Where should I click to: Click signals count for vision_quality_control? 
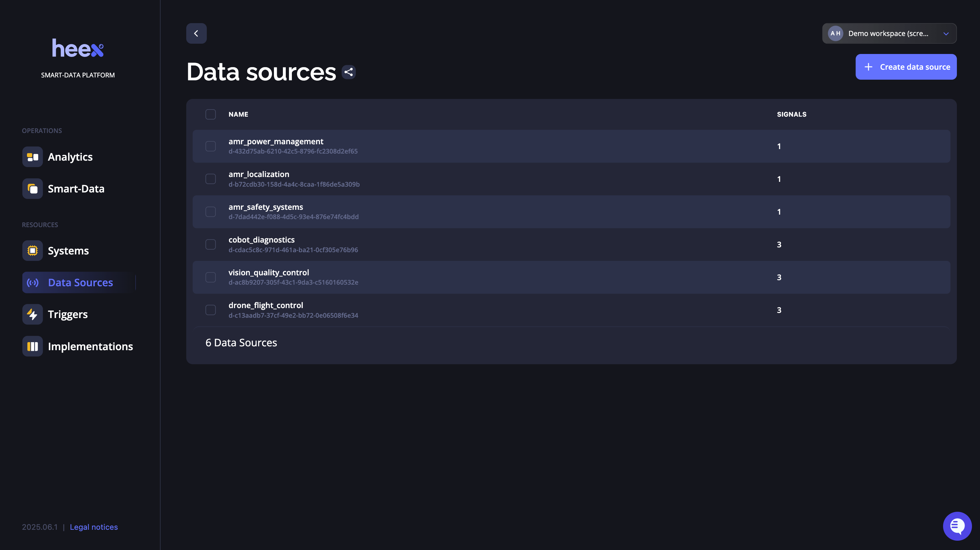coord(779,277)
